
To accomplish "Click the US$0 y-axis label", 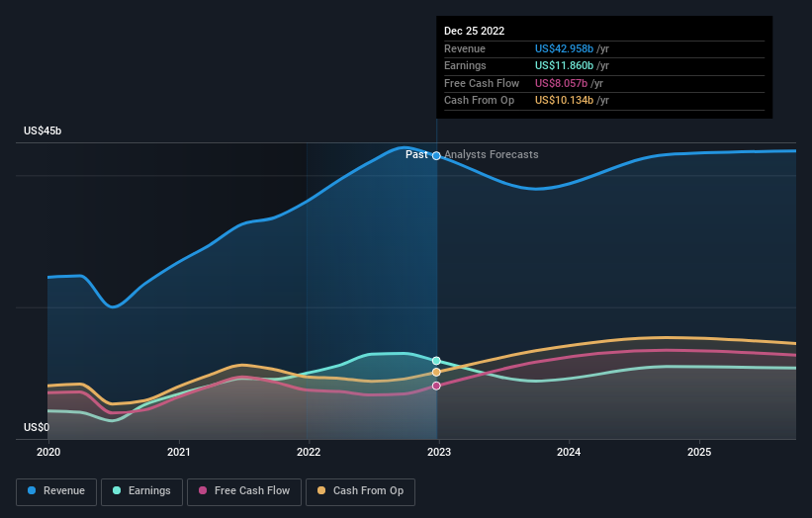I will 37,427.
